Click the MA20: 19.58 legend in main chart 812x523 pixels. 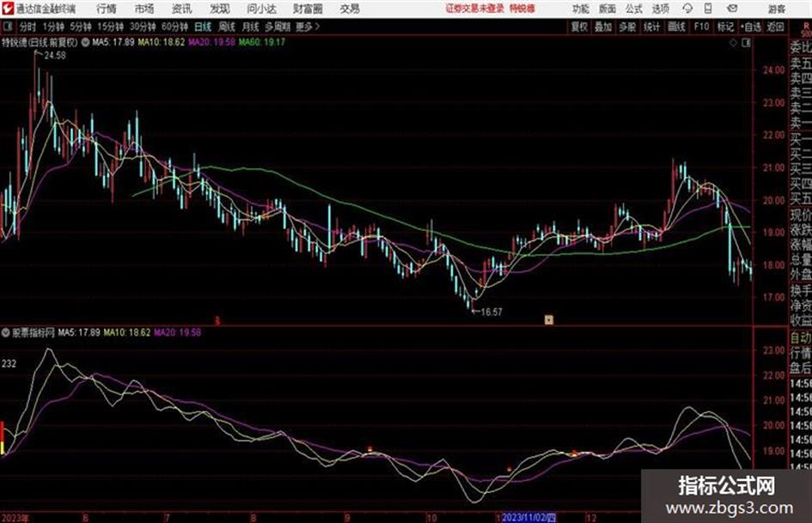coord(211,42)
